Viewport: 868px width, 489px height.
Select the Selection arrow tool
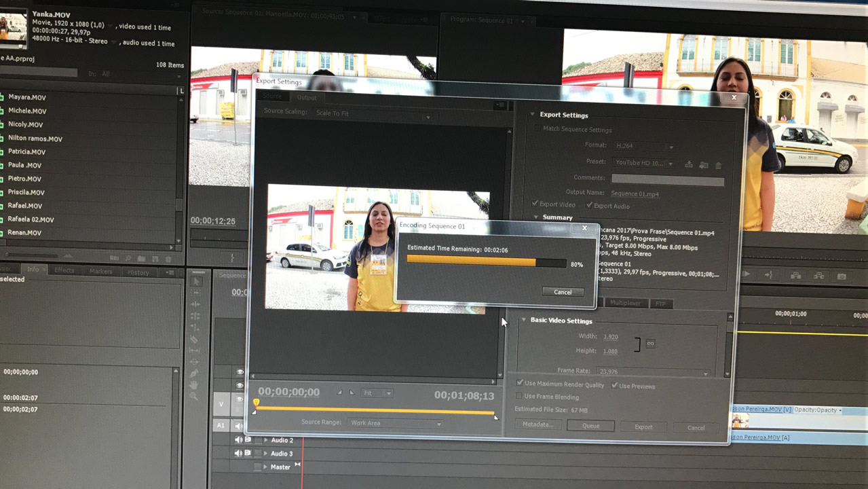pyautogui.click(x=196, y=281)
